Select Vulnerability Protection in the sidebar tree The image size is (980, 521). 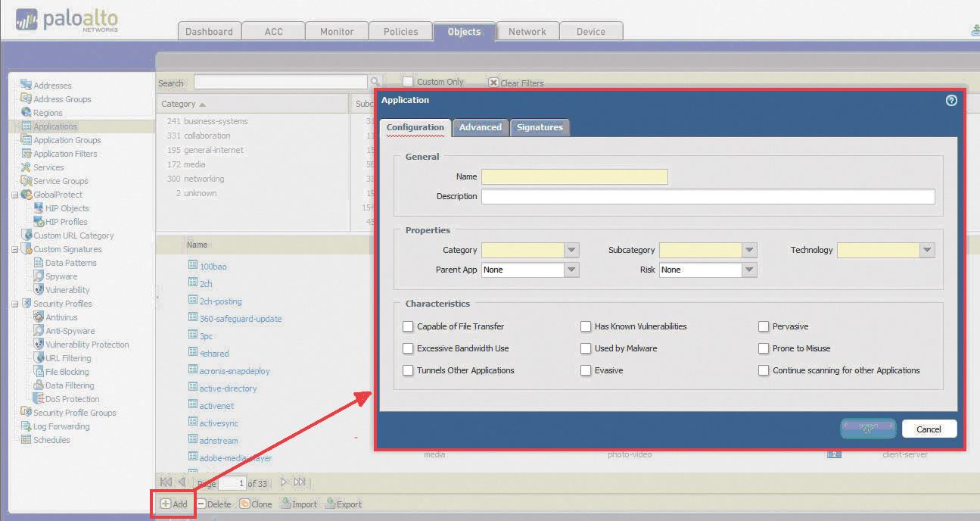pos(87,345)
